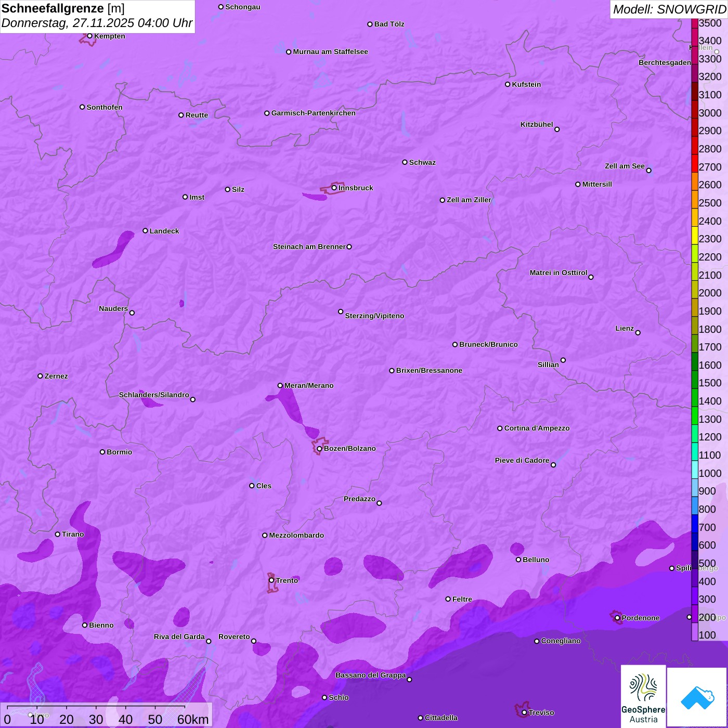Image resolution: width=728 pixels, height=728 pixels.
Task: Click the Bormio marker dot
Action: [x=102, y=452]
